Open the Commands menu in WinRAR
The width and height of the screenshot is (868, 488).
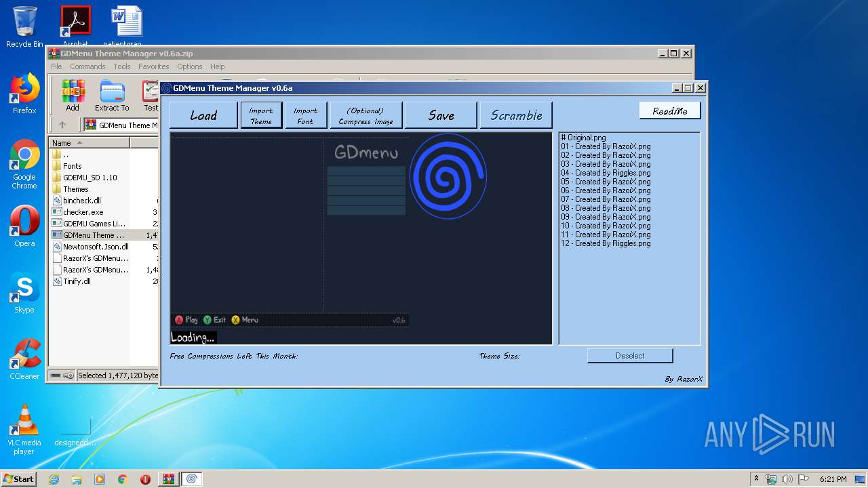click(87, 66)
